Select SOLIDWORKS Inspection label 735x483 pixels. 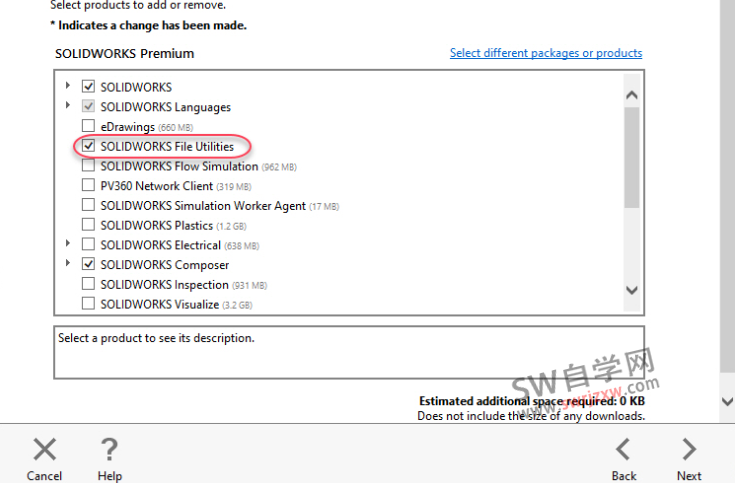pos(164,285)
